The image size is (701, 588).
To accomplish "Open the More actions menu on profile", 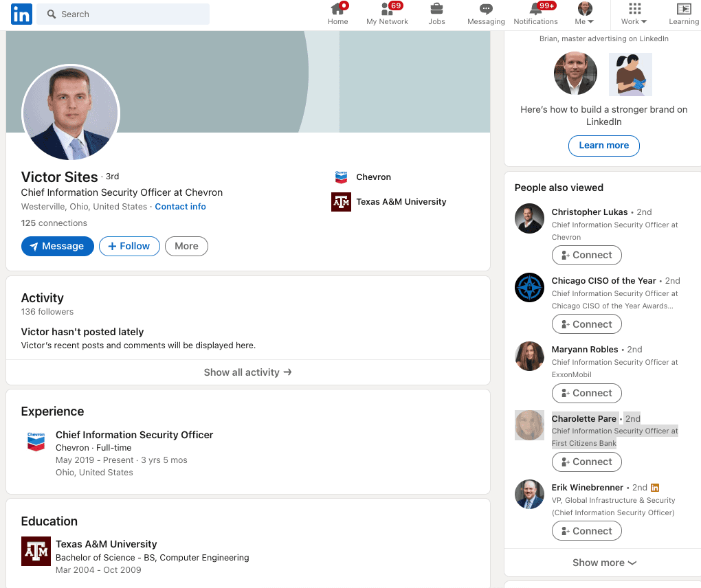I will click(186, 246).
